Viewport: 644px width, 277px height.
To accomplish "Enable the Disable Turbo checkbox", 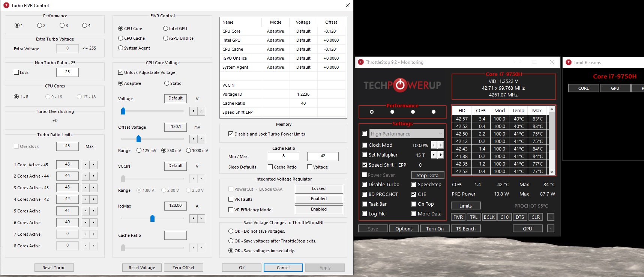I will [x=364, y=185].
